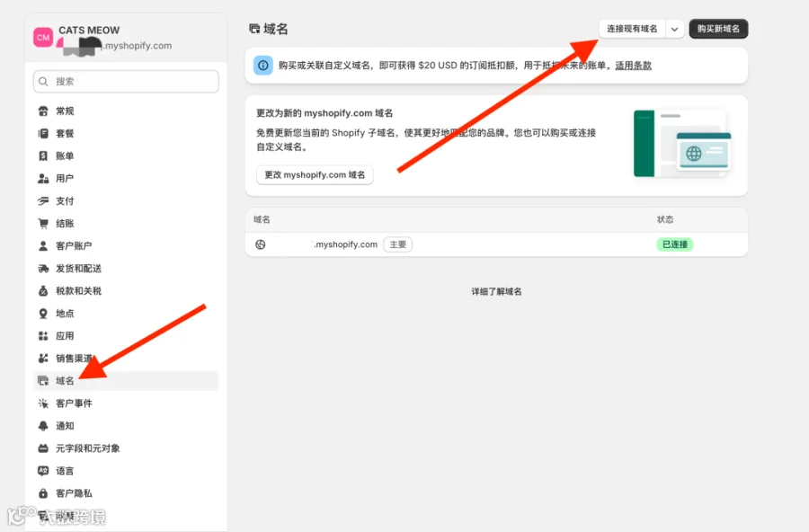Click the Notifications (通知) bell icon
This screenshot has width=809, height=532.
tap(43, 426)
